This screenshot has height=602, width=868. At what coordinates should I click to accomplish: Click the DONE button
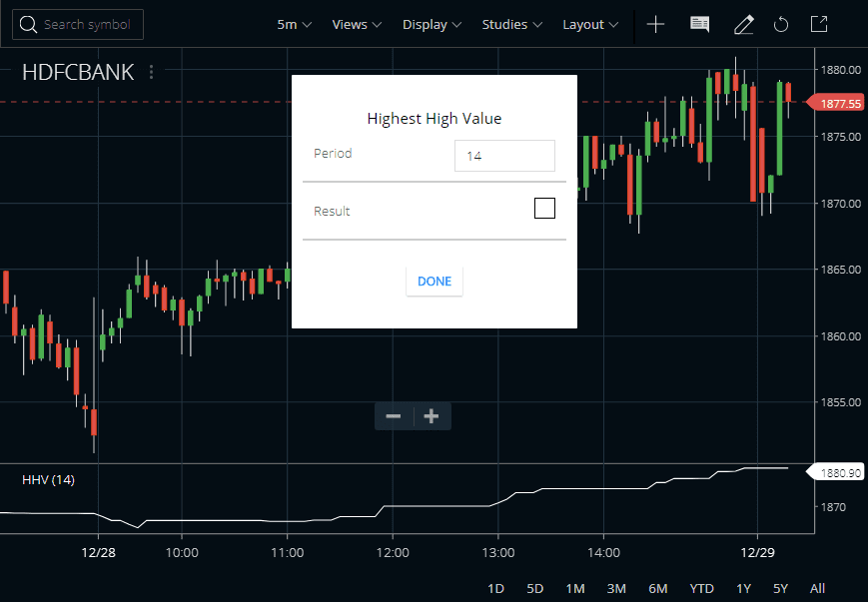[434, 281]
